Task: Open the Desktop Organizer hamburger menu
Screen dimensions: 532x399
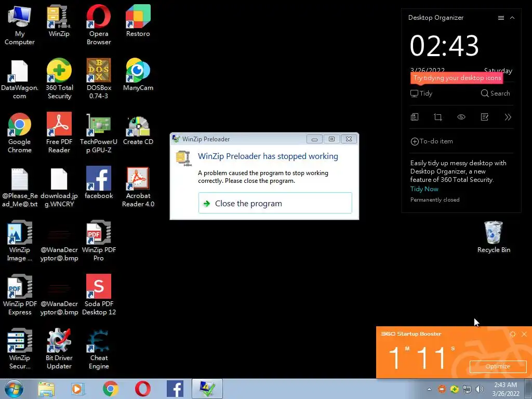Action: click(x=501, y=18)
